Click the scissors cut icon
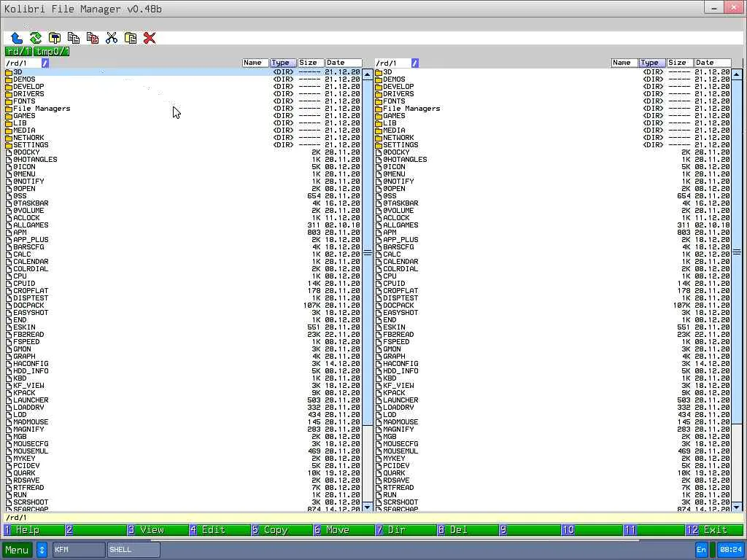Image resolution: width=747 pixels, height=560 pixels. pos(112,38)
